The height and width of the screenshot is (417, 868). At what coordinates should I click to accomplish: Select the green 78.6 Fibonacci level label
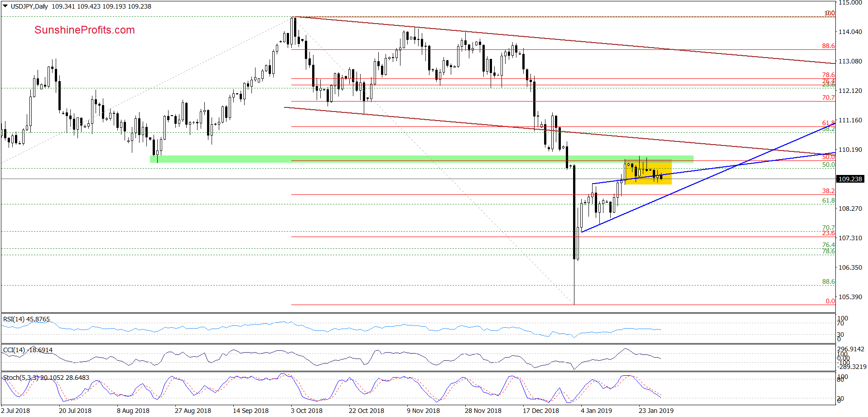829,251
